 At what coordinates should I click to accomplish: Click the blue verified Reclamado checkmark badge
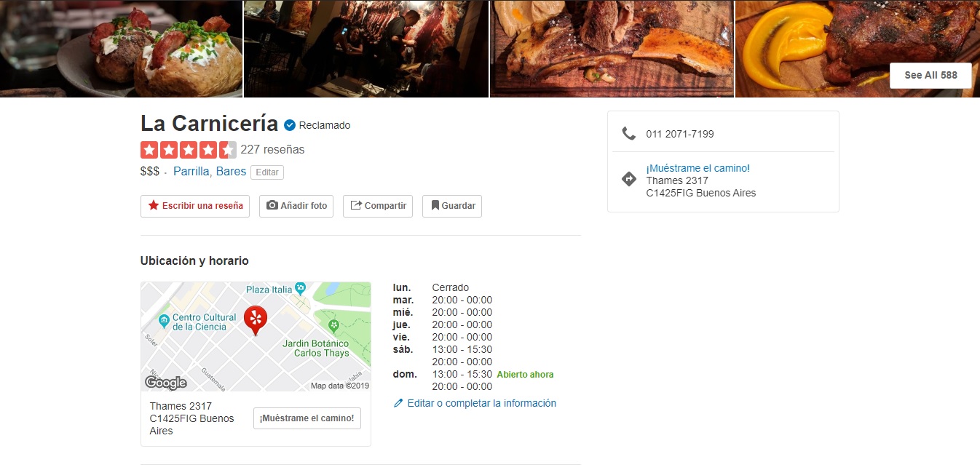pos(290,125)
